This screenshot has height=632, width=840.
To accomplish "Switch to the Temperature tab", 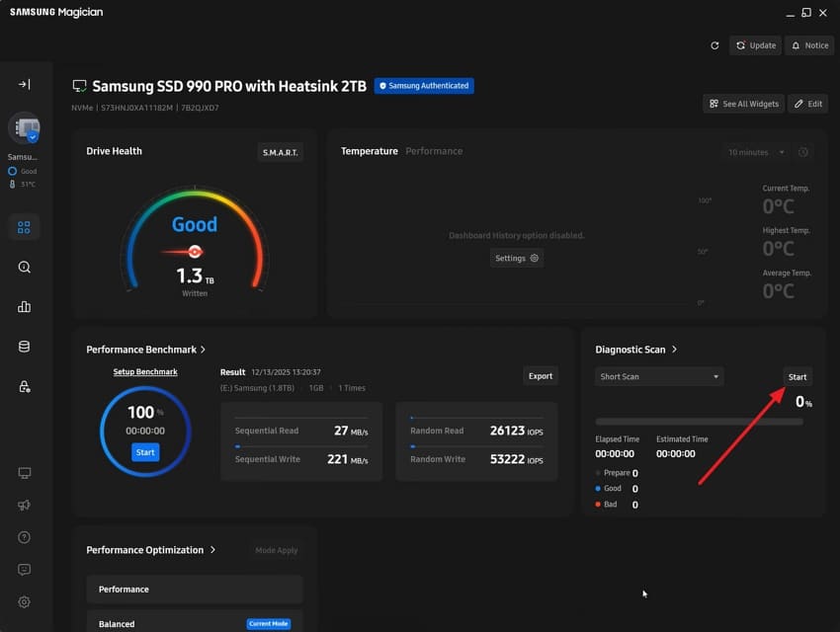I will (370, 151).
